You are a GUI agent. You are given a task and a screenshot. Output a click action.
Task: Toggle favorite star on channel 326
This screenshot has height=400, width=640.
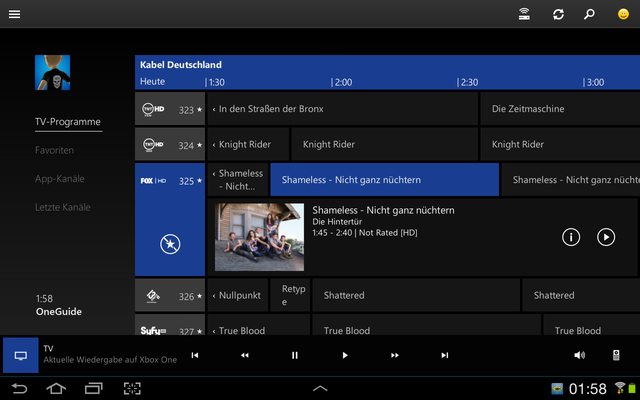pos(200,296)
